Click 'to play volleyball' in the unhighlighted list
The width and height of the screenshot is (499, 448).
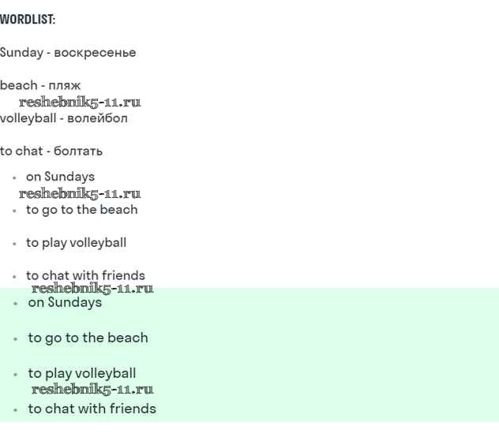(76, 243)
